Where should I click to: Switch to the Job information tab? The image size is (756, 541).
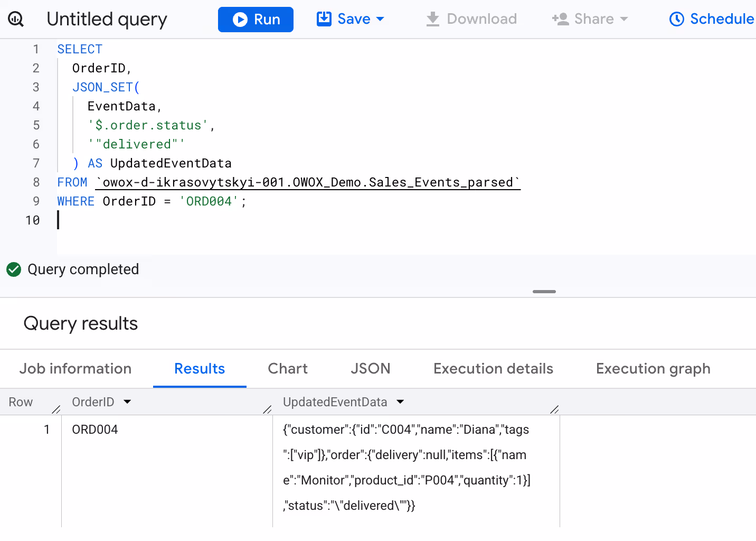pos(75,369)
